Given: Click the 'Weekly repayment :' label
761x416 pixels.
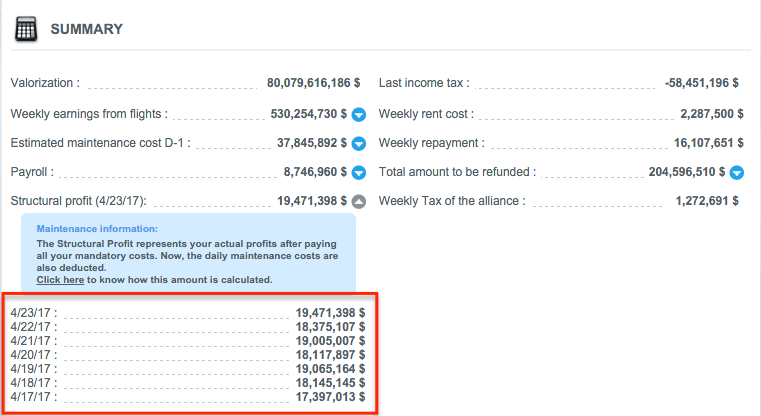Looking at the screenshot, I should (431, 143).
